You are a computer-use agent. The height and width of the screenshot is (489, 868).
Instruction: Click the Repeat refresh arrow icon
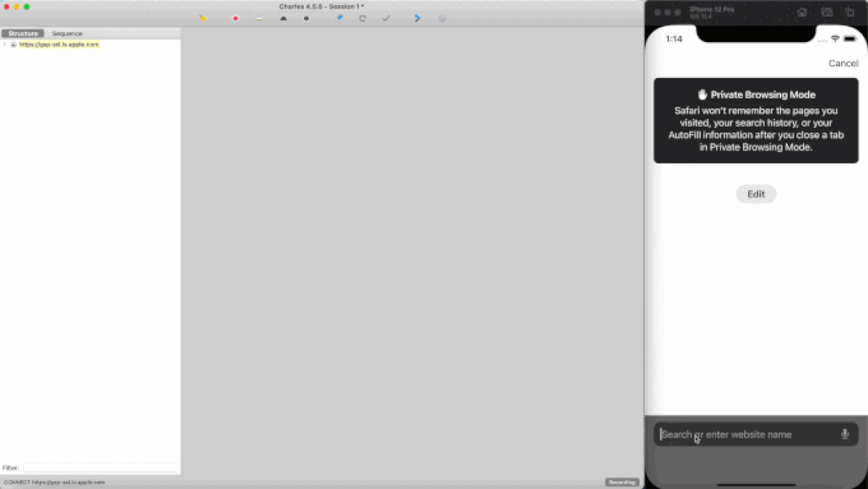[x=362, y=18]
